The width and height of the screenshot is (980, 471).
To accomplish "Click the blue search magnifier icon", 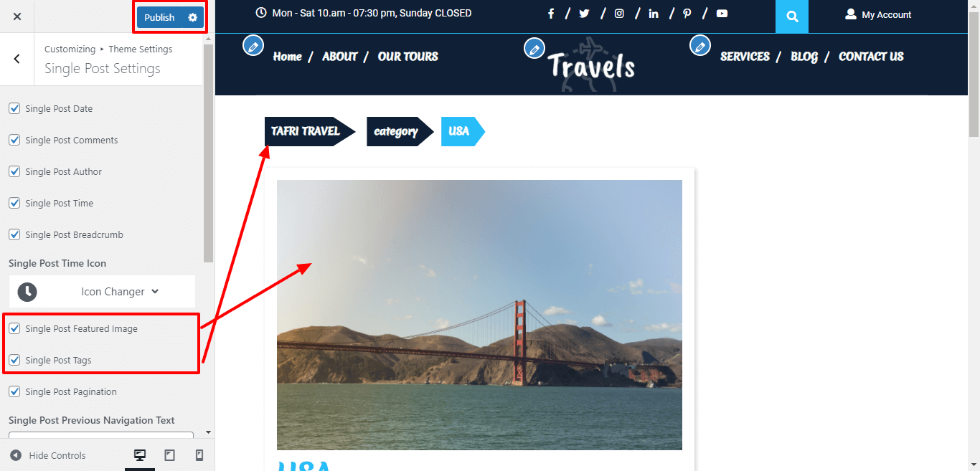I will click(x=792, y=16).
